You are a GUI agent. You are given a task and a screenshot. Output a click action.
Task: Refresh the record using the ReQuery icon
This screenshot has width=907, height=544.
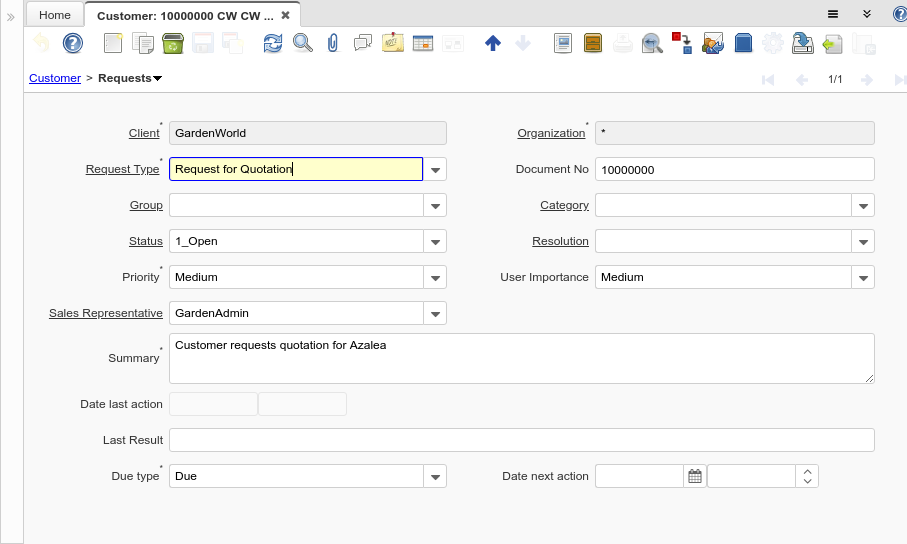(272, 43)
